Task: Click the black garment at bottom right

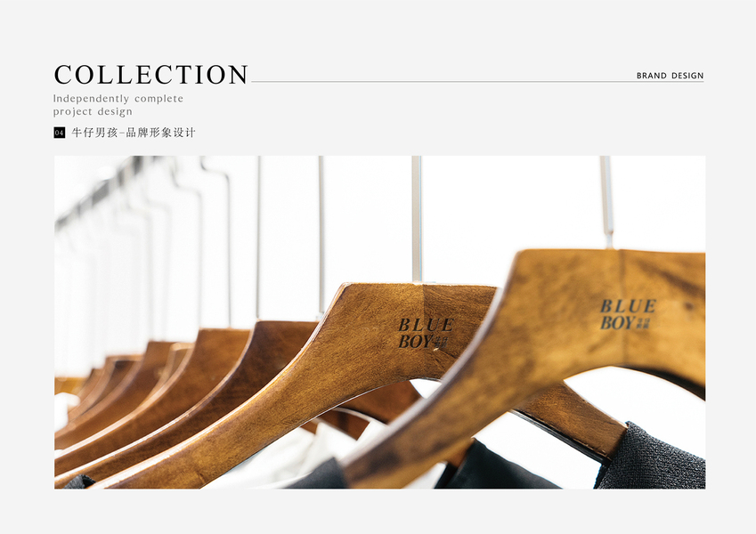Action: pyautogui.click(x=651, y=459)
